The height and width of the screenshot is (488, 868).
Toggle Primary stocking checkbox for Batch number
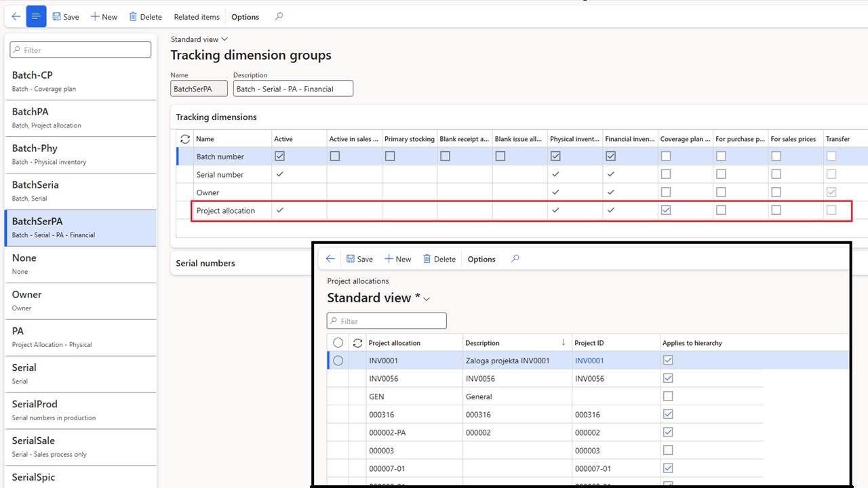pyautogui.click(x=390, y=156)
